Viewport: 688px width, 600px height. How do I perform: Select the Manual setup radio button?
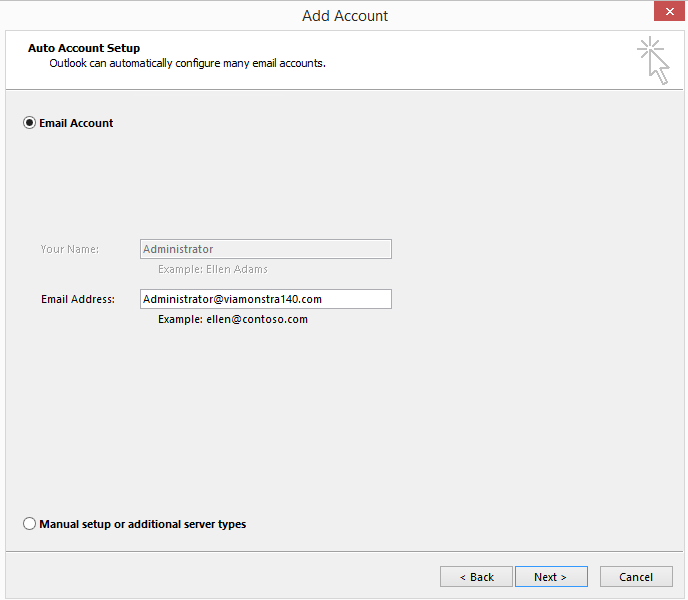tap(29, 524)
